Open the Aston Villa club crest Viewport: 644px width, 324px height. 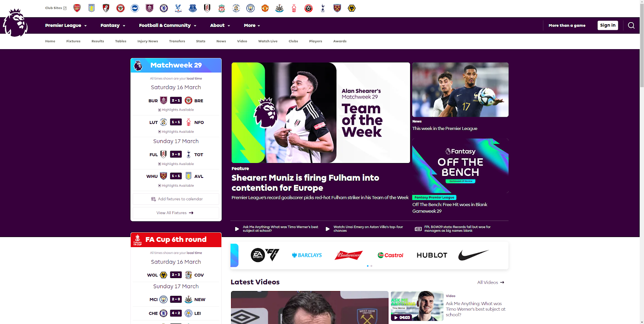[91, 8]
